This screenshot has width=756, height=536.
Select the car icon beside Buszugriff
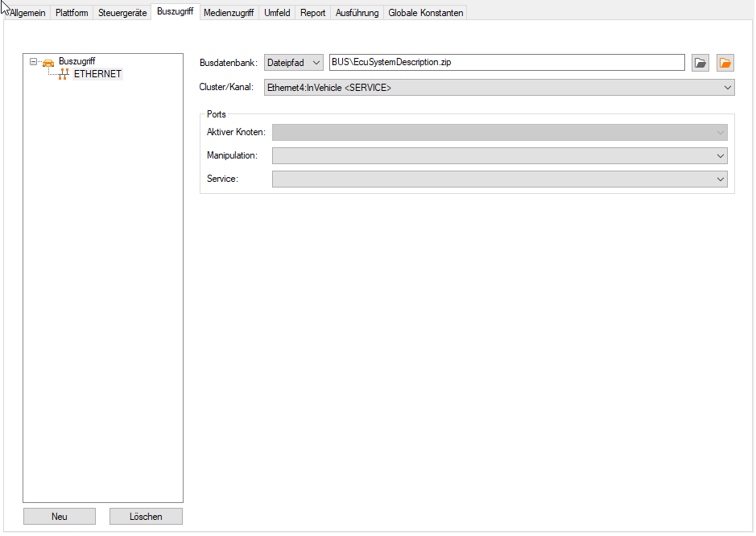coord(48,62)
